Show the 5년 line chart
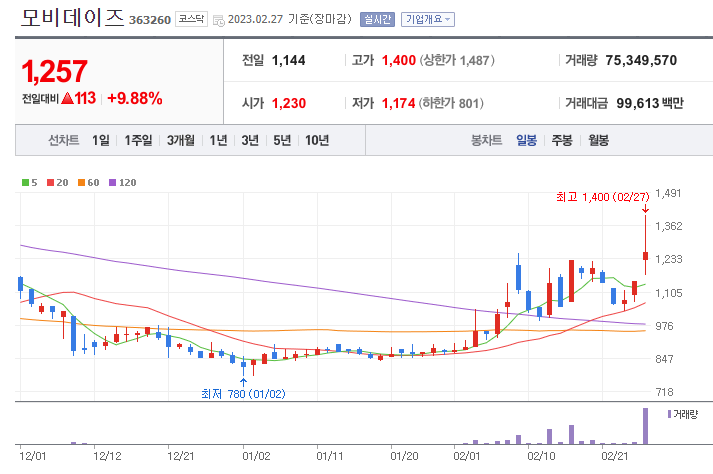This screenshot has height=474, width=713. (x=282, y=140)
